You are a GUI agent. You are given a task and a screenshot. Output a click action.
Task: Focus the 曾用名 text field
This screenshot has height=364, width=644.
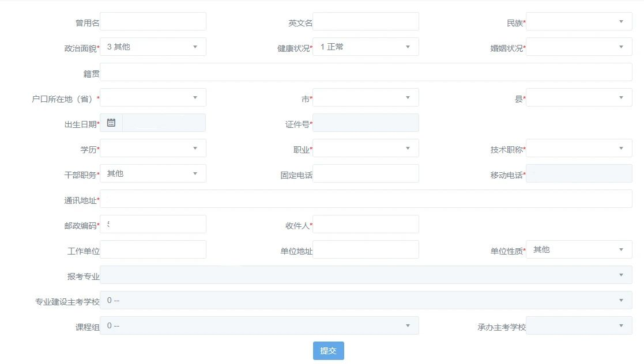[153, 22]
